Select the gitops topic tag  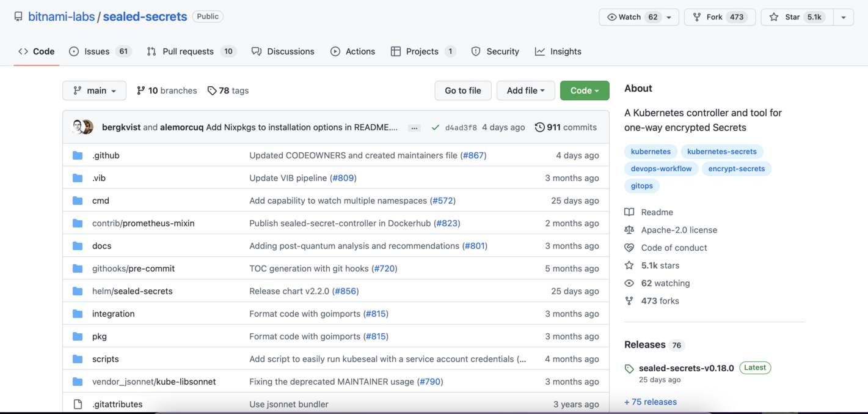(642, 186)
